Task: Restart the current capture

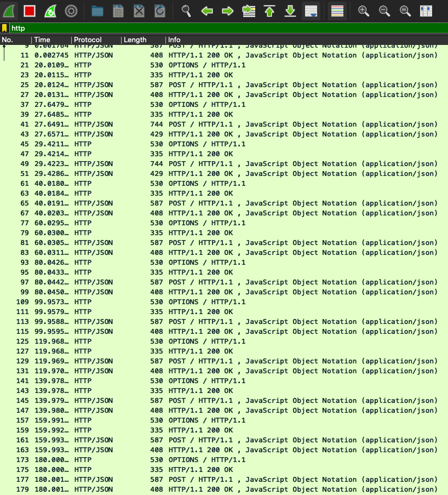Action: [50, 10]
